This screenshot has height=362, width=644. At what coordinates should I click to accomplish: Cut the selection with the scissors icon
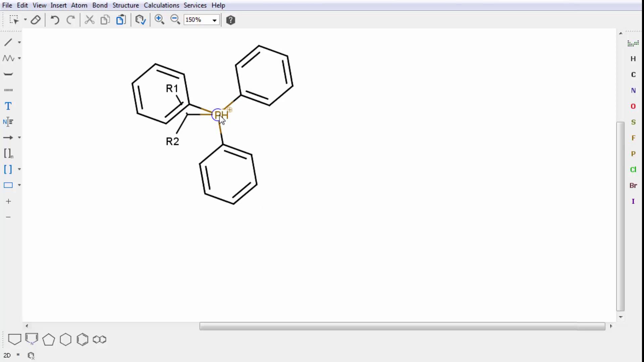pos(89,20)
